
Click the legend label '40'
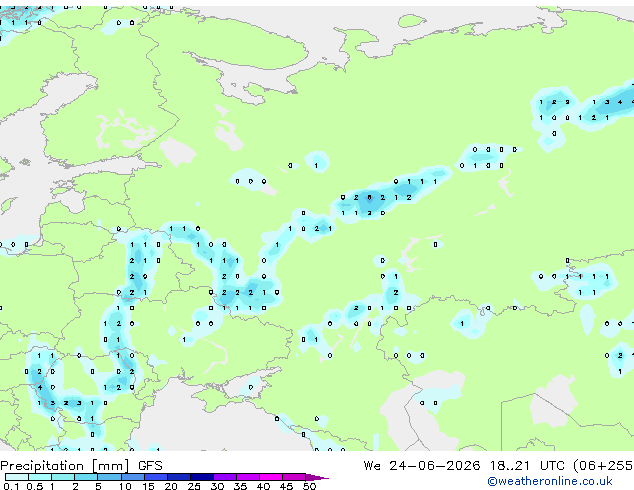[263, 486]
